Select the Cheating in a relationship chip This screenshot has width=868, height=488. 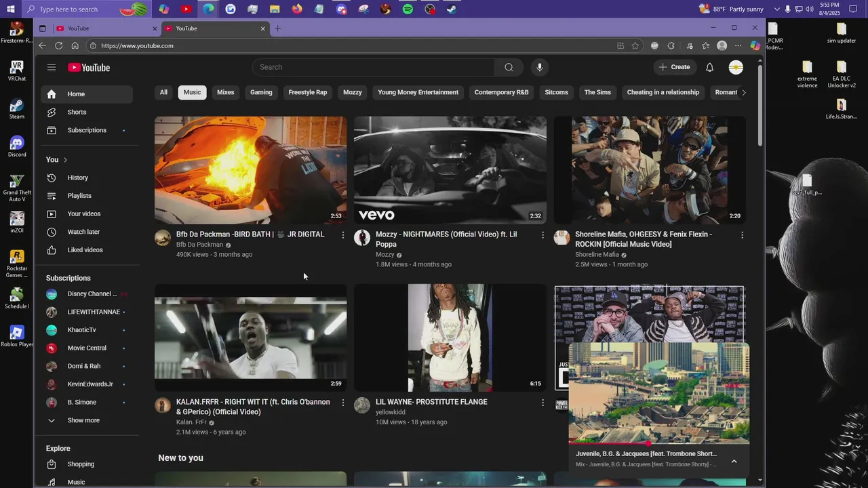(663, 92)
